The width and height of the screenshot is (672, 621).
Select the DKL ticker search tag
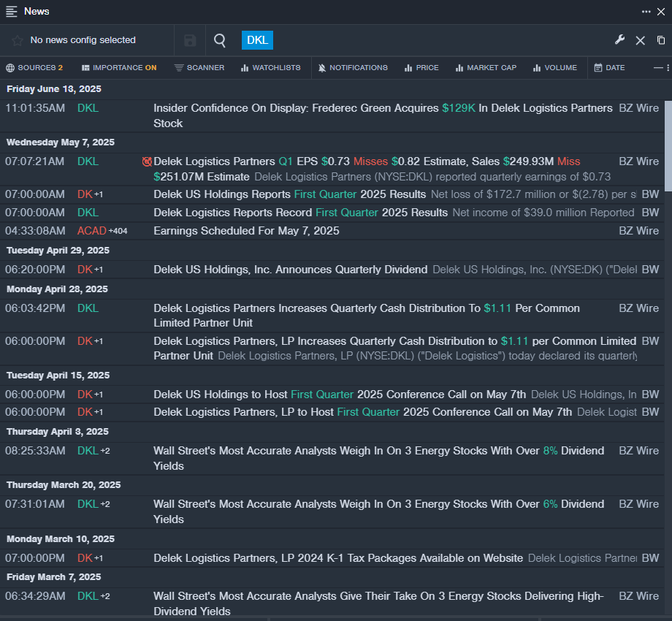(x=257, y=40)
